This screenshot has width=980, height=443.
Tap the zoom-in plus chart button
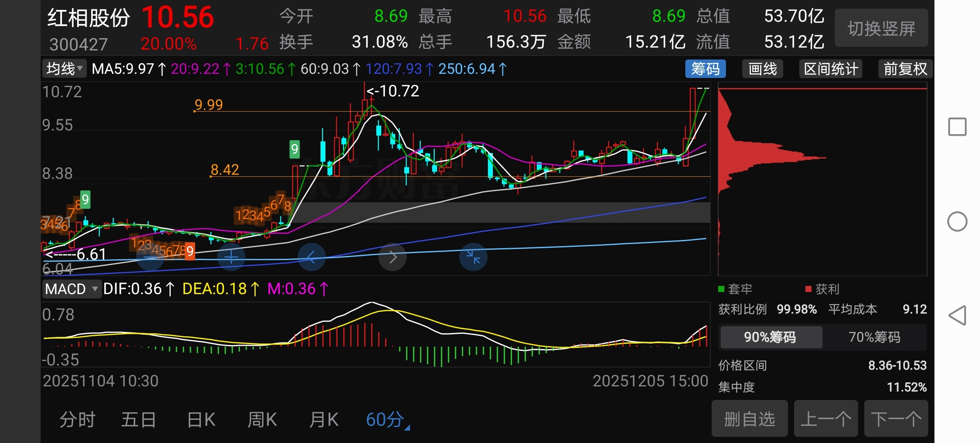click(231, 257)
